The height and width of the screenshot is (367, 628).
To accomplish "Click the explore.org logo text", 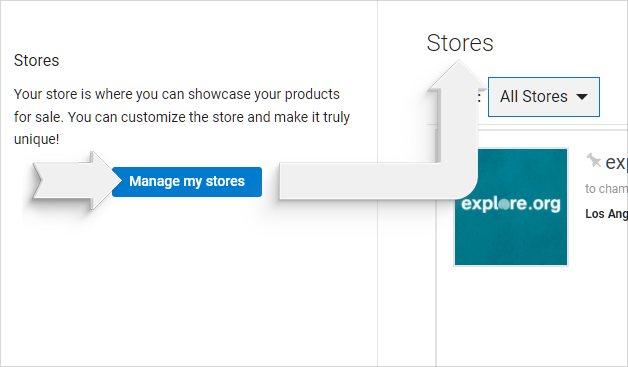I will click(x=511, y=204).
